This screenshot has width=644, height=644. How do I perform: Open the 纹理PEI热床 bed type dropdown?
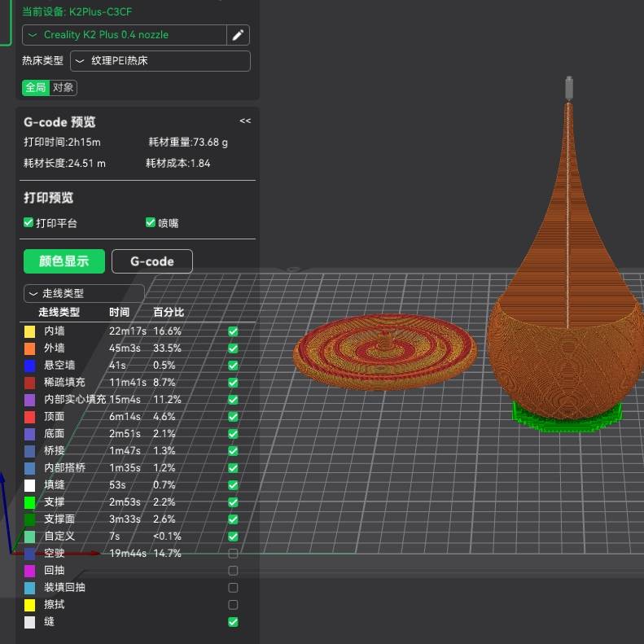pos(160,61)
